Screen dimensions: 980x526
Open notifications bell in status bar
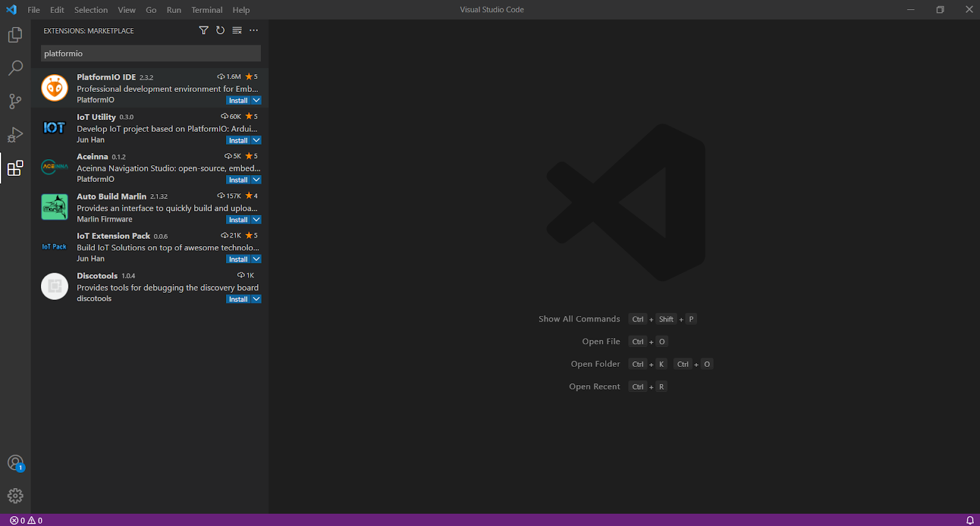[970, 520]
